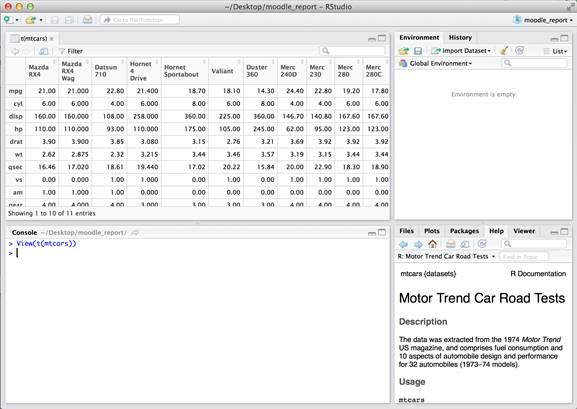Maximize the data viewer pane
577x409 pixels.
point(382,38)
